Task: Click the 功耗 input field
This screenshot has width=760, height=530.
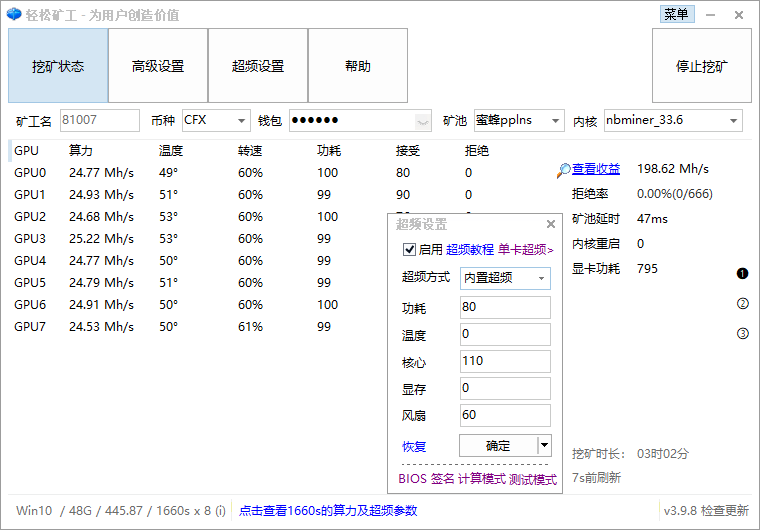Action: pyautogui.click(x=505, y=307)
